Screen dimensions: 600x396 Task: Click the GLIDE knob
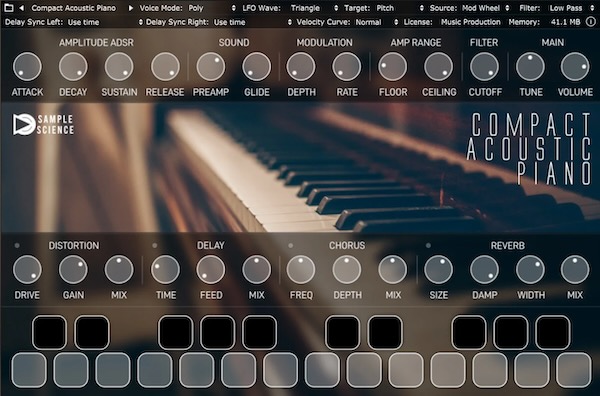coord(256,67)
